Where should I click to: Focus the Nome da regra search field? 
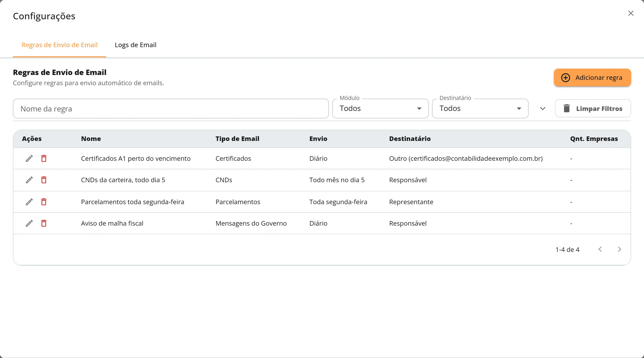(171, 109)
